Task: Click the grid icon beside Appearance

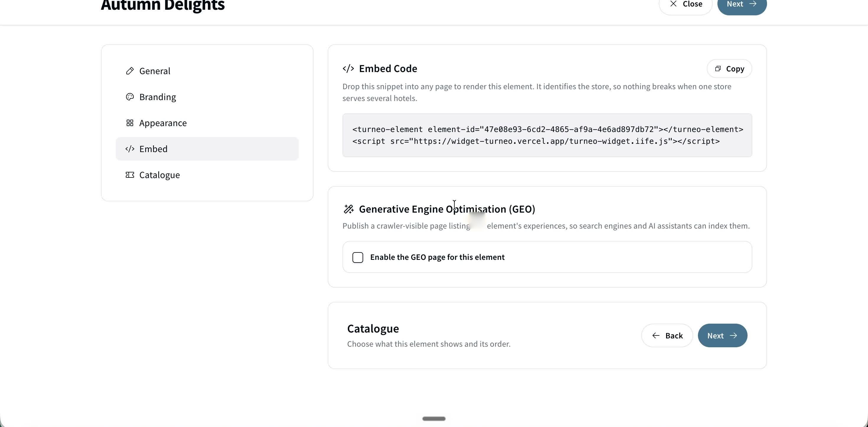Action: pyautogui.click(x=130, y=123)
